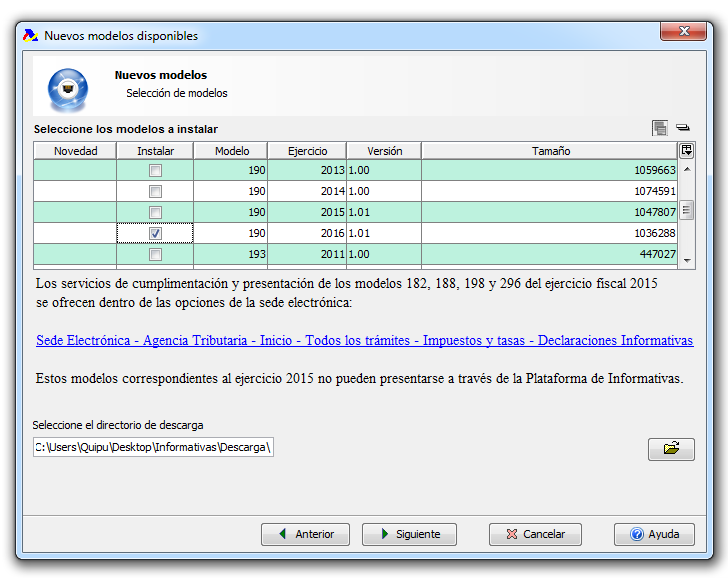Enable Instalar checkbox for model 193
The height and width of the screenshot is (578, 728).
155,254
